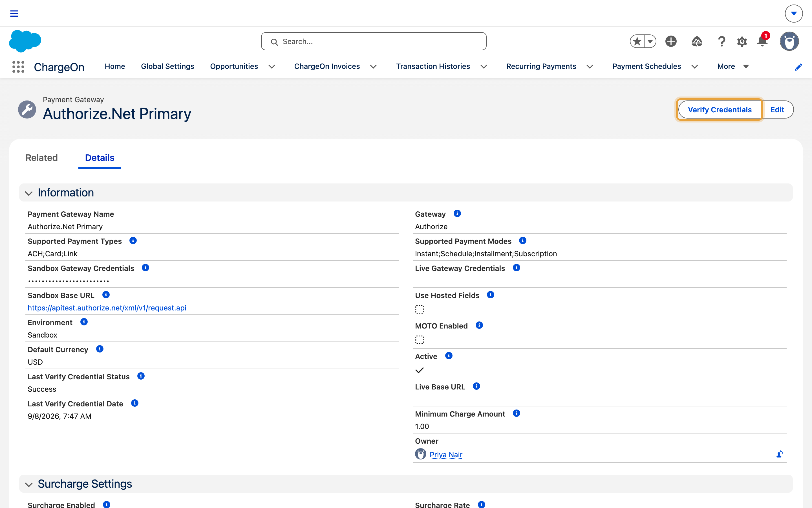
Task: Show info for Live Gateway Credentials
Action: coord(517,268)
